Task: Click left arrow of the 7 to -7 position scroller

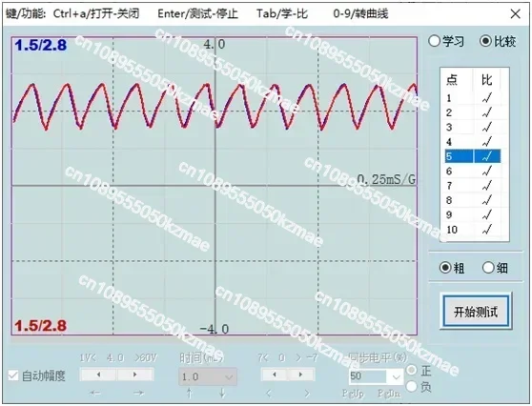Action: 275,375
